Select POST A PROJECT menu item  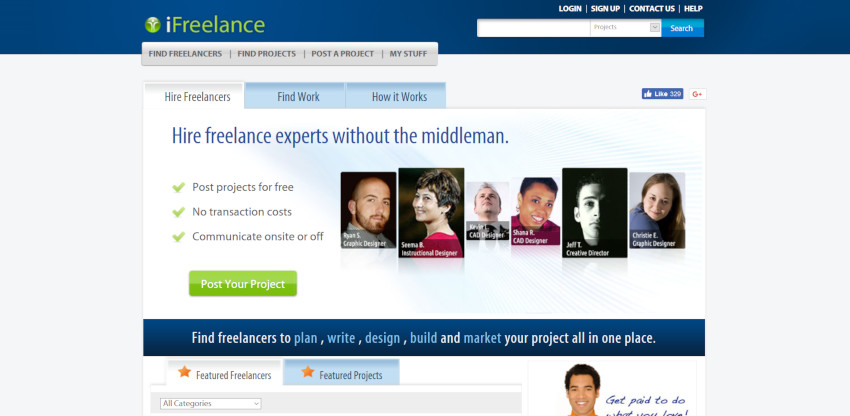(x=343, y=54)
